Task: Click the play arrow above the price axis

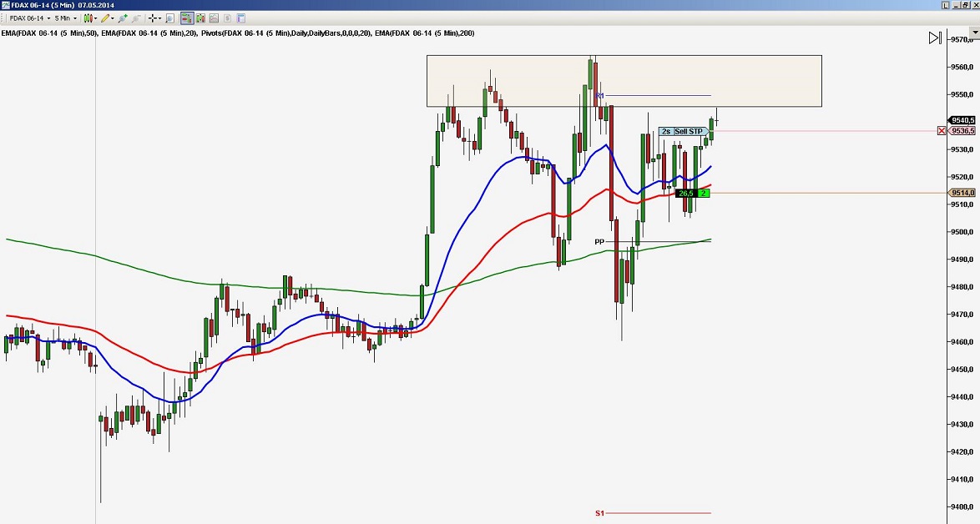Action: (934, 37)
